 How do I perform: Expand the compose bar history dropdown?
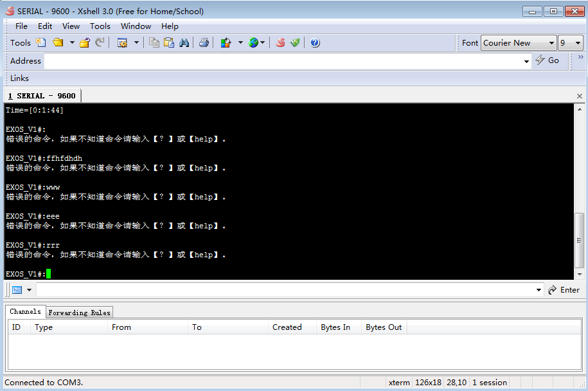539,290
